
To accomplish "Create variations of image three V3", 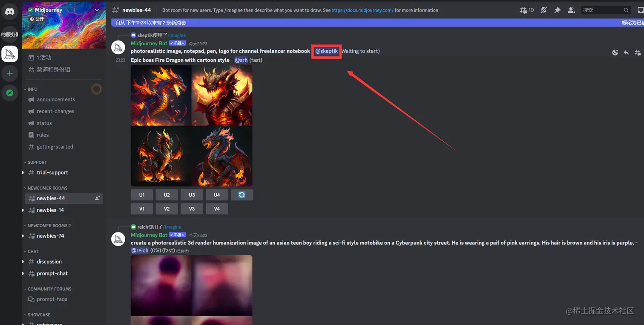I will [192, 209].
